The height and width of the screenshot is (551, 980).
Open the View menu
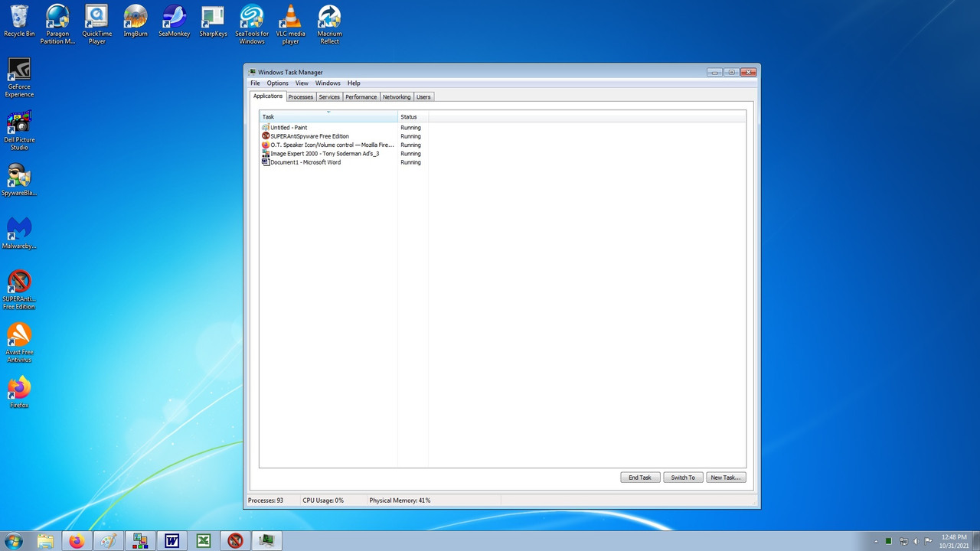click(x=302, y=83)
